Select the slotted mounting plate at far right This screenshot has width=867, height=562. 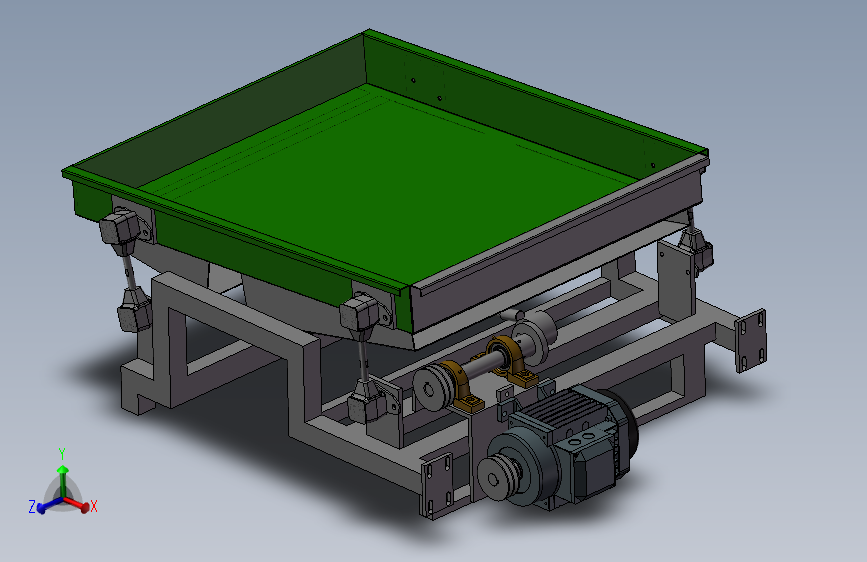tap(750, 341)
